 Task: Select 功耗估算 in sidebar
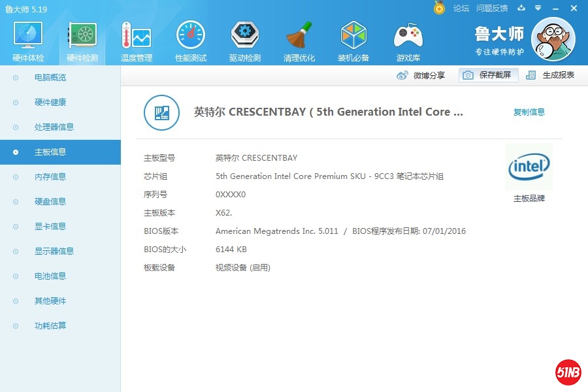[x=60, y=325]
